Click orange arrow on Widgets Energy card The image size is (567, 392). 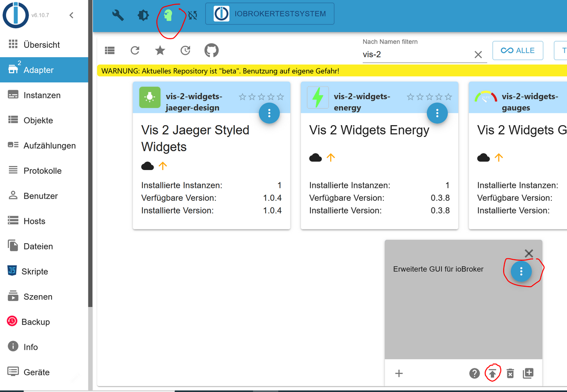click(x=331, y=157)
